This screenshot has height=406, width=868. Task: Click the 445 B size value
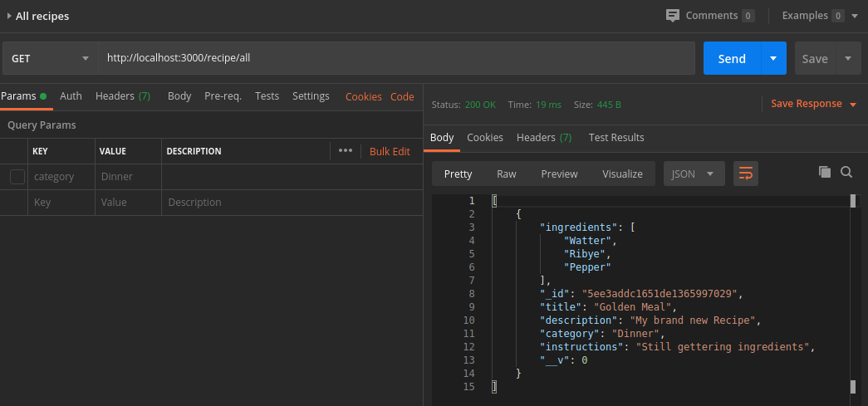point(608,105)
